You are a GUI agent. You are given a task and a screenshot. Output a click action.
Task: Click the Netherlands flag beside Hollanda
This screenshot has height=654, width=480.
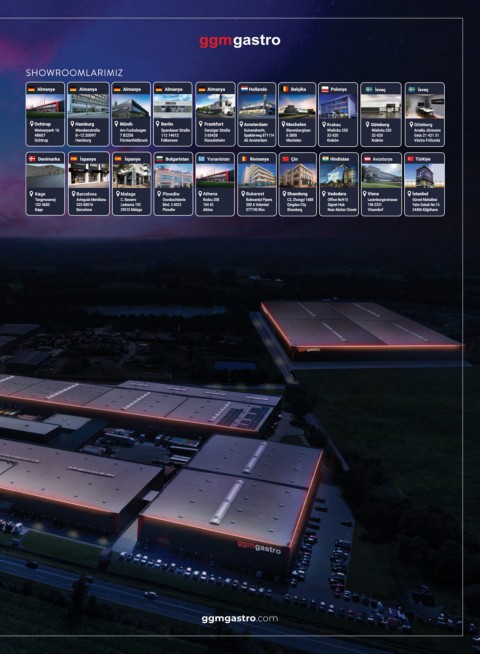tap(244, 89)
